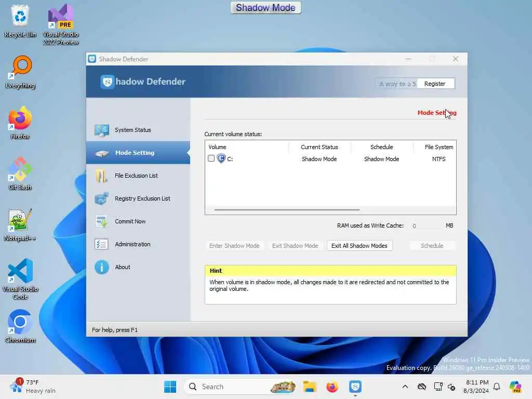The height and width of the screenshot is (399, 532).
Task: Click the C: volume shield icon
Action: pos(221,158)
